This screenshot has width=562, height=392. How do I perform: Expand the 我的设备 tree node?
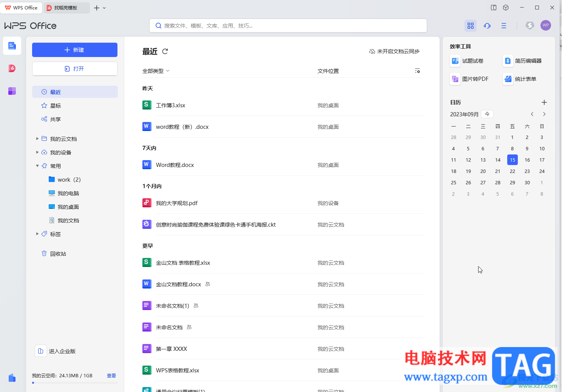click(x=37, y=152)
